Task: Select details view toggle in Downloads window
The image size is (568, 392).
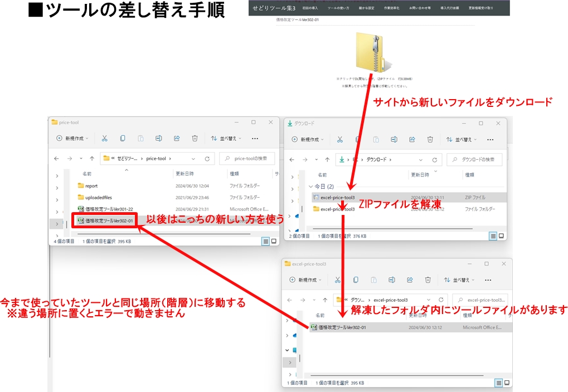Action: click(x=493, y=236)
